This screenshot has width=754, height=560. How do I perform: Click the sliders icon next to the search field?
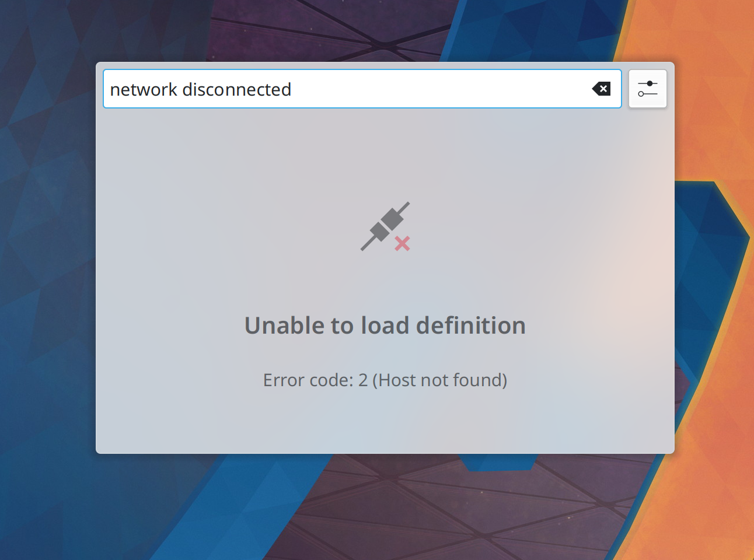coord(648,89)
